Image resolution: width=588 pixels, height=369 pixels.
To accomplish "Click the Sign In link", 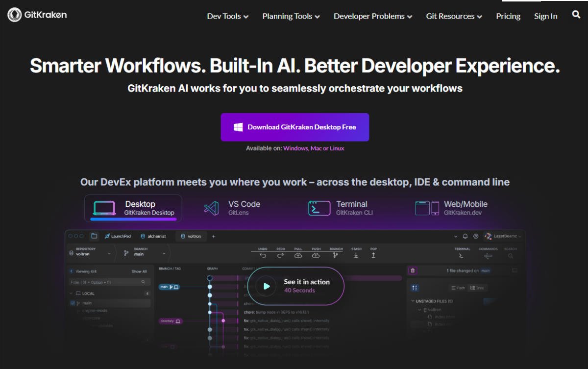I will (546, 16).
